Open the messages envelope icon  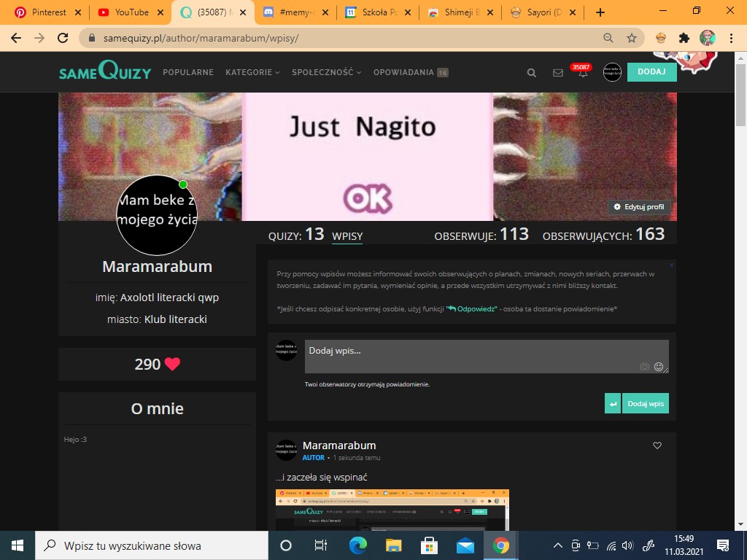[558, 73]
